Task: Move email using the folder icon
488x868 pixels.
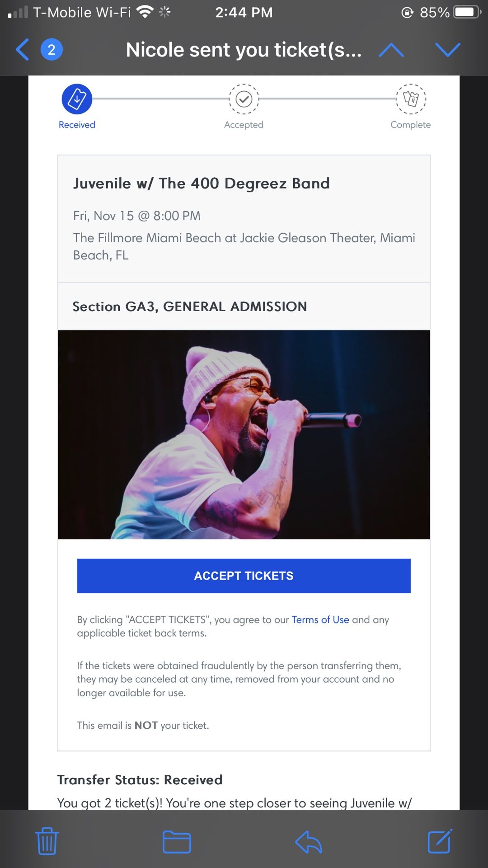Action: tap(177, 842)
